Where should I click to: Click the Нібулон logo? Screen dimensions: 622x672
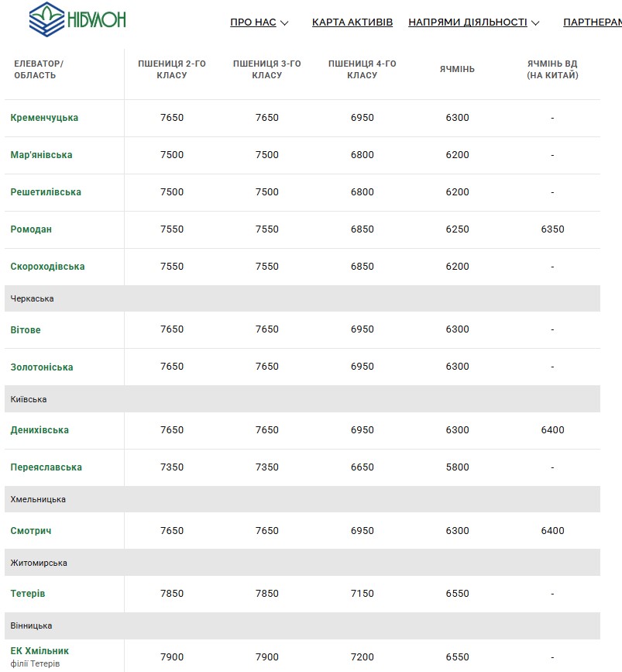point(77,19)
